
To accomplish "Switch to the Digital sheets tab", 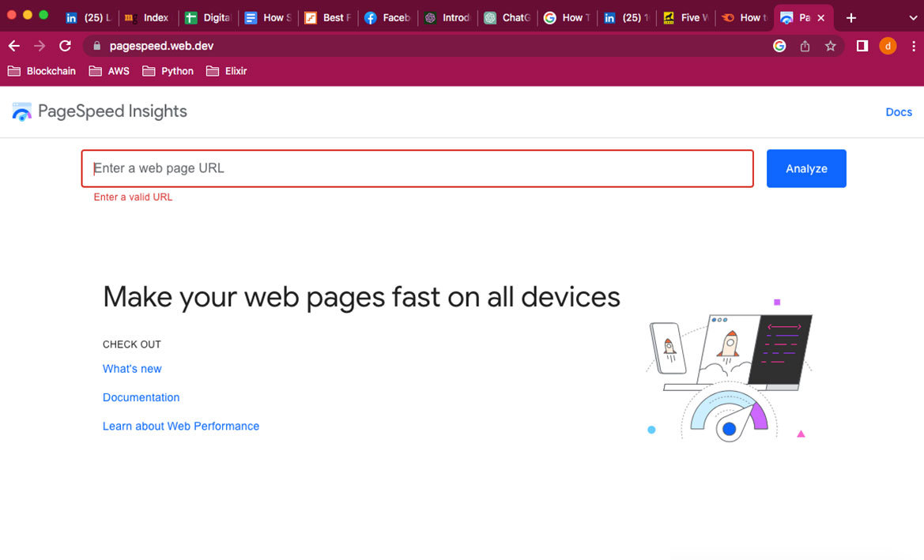I will pos(207,18).
